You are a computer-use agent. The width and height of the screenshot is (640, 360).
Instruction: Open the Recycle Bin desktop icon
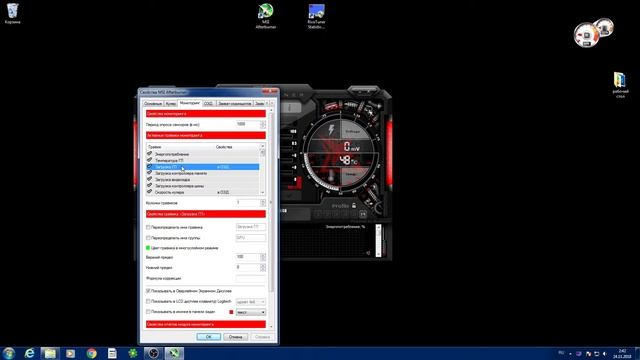pos(13,13)
